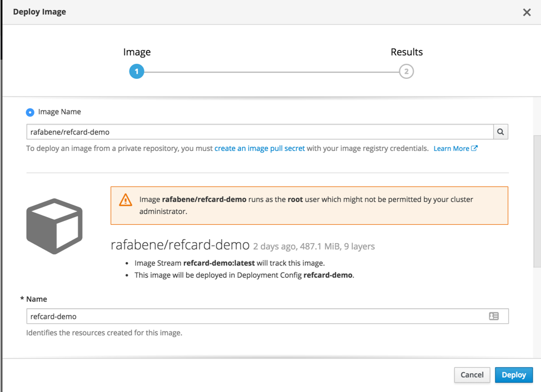Image resolution: width=541 pixels, height=392 pixels.
Task: Click the orange warning triangle icon
Action: click(x=126, y=200)
